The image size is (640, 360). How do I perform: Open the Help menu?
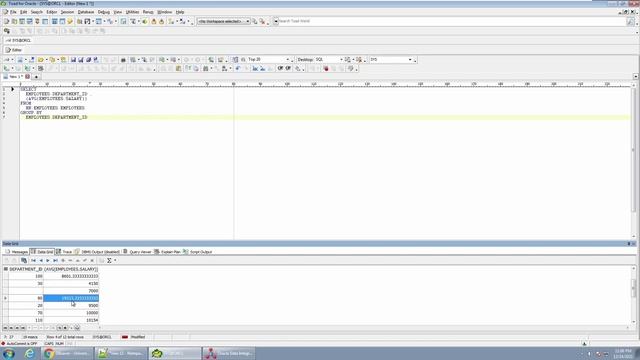(180, 12)
